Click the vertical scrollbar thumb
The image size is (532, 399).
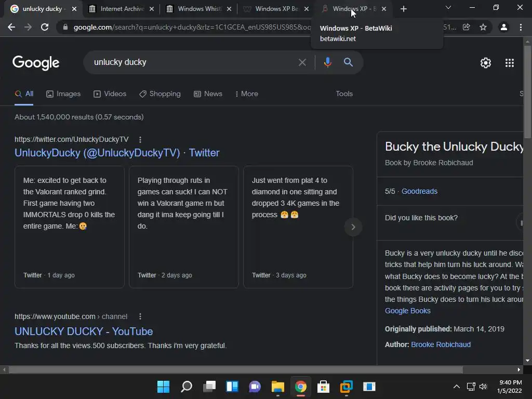tap(527, 91)
